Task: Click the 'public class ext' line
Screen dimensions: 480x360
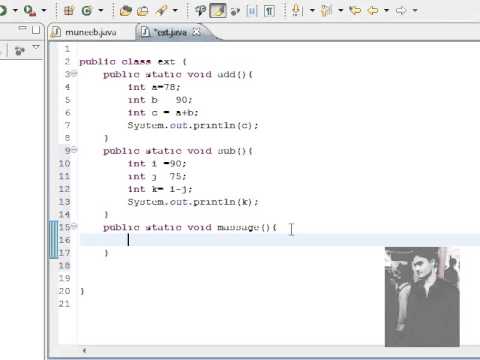Action: [x=132, y=62]
